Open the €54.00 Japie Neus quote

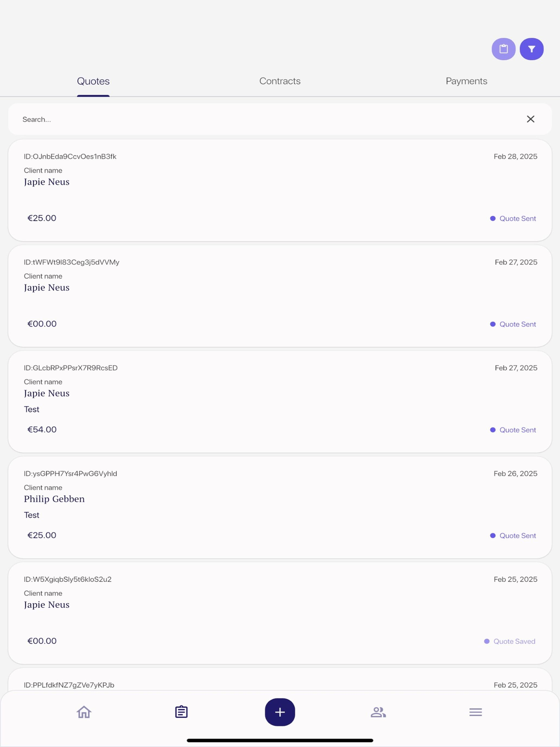pos(280,401)
